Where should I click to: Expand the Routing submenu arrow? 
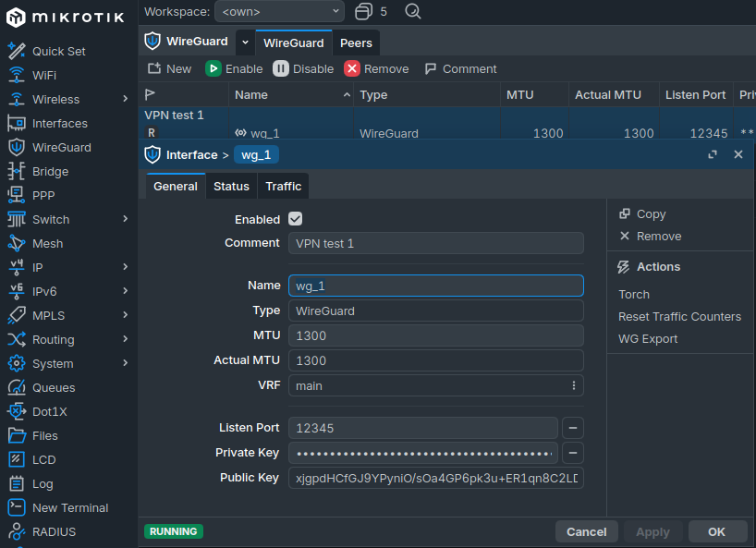(x=126, y=339)
